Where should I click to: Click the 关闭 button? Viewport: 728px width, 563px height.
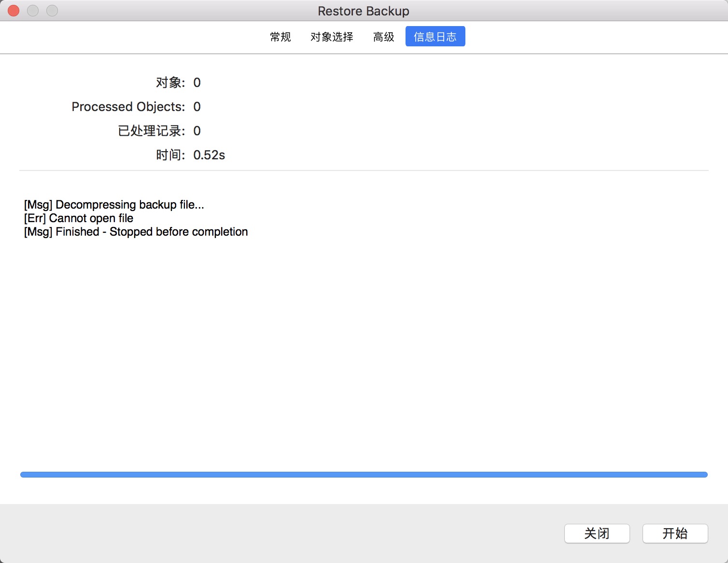click(x=597, y=534)
